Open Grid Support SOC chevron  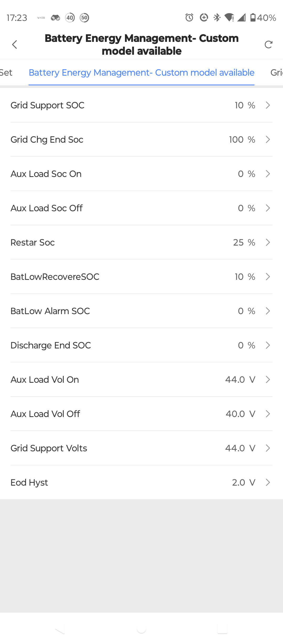tap(268, 105)
